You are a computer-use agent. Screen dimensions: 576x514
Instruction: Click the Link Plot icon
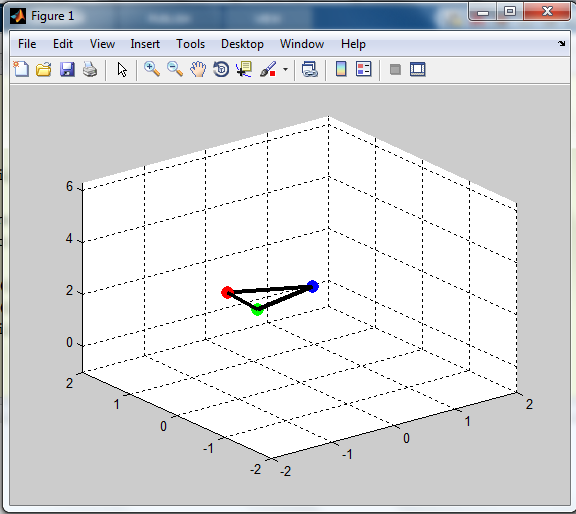click(x=309, y=69)
